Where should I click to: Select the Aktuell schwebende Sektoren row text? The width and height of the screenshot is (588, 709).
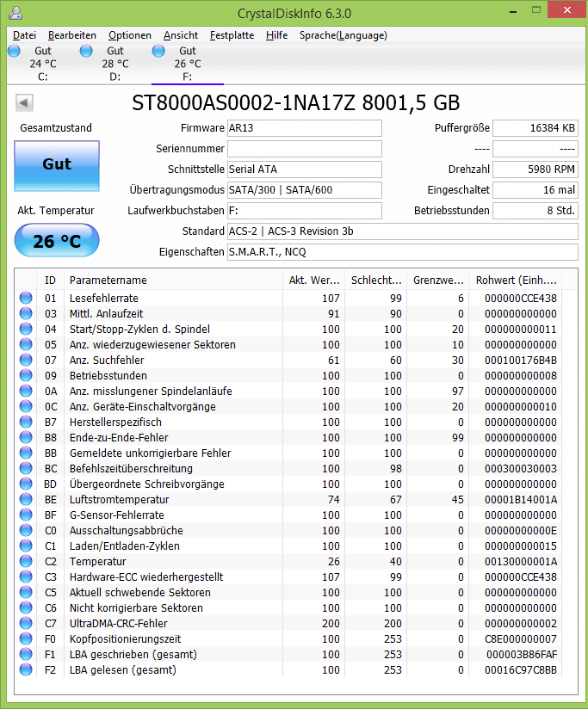(140, 592)
